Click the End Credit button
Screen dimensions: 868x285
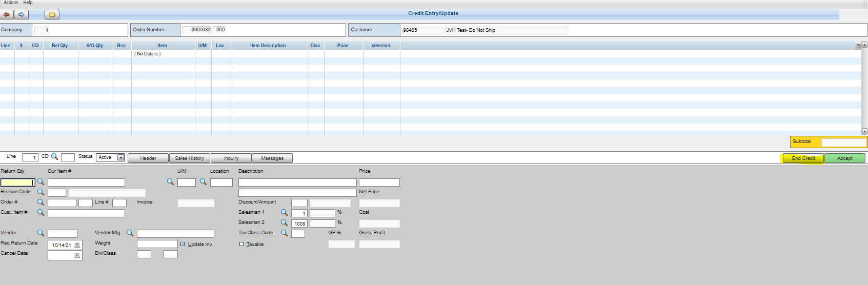coord(803,158)
